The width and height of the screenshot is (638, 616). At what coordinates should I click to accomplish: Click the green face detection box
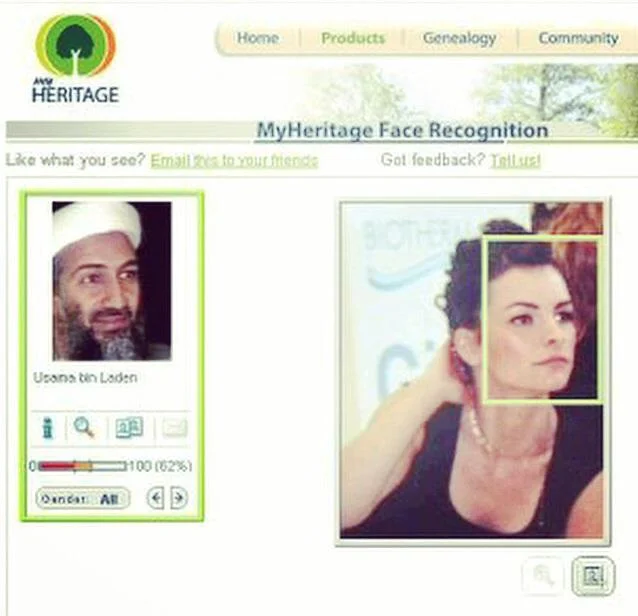[x=542, y=320]
